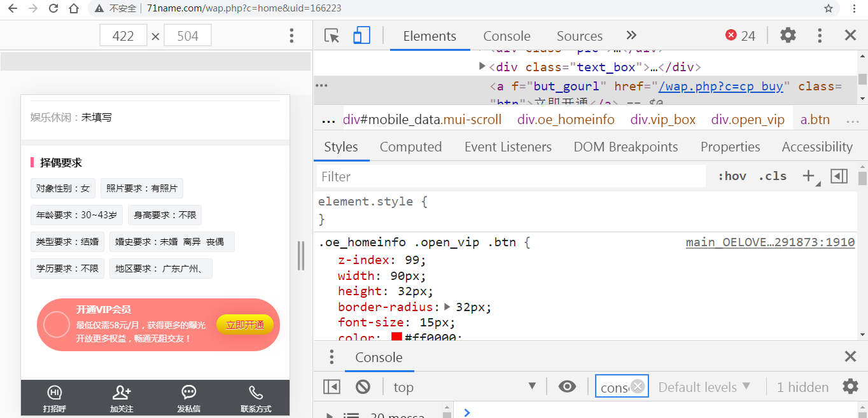Open the DOM Breakpoints tab

coord(626,147)
